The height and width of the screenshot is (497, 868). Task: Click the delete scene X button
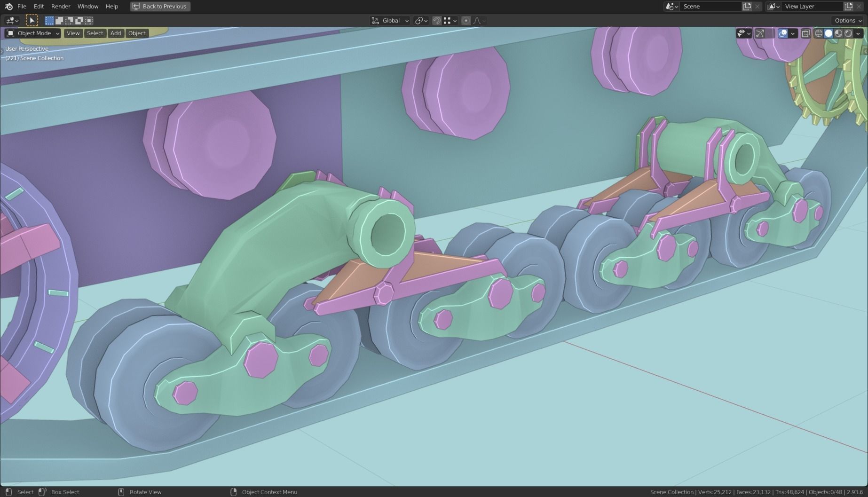(757, 6)
